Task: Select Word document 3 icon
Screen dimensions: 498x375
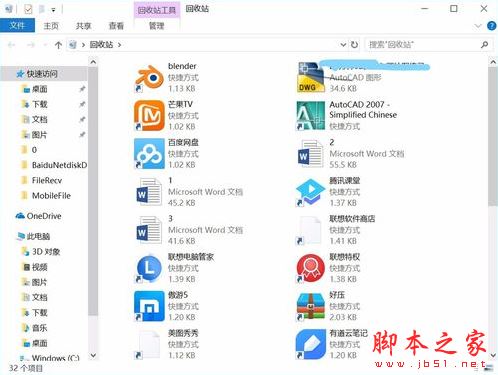Action: click(149, 230)
